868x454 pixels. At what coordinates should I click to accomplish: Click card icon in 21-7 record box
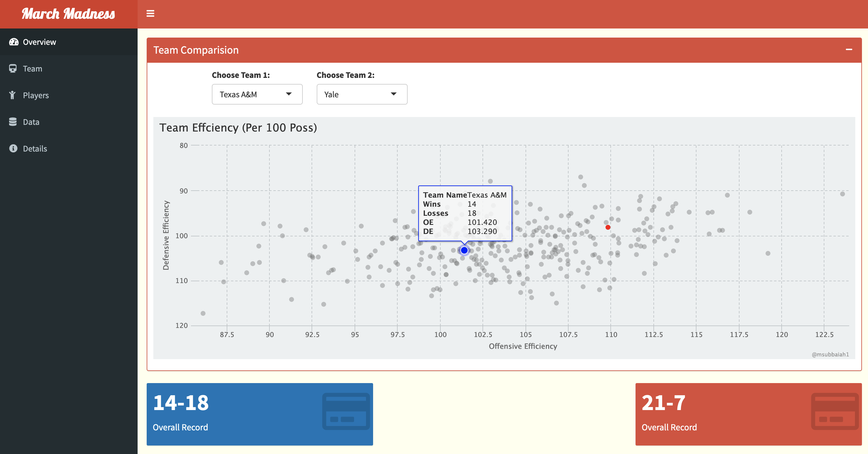(x=835, y=411)
